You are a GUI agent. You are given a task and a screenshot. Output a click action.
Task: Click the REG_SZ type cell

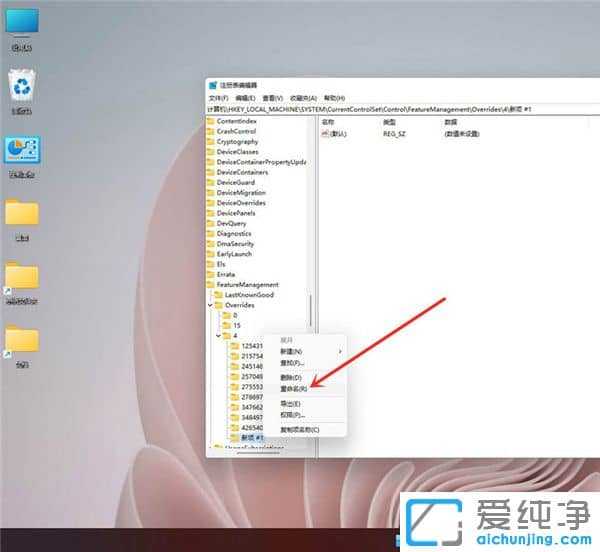pyautogui.click(x=394, y=134)
